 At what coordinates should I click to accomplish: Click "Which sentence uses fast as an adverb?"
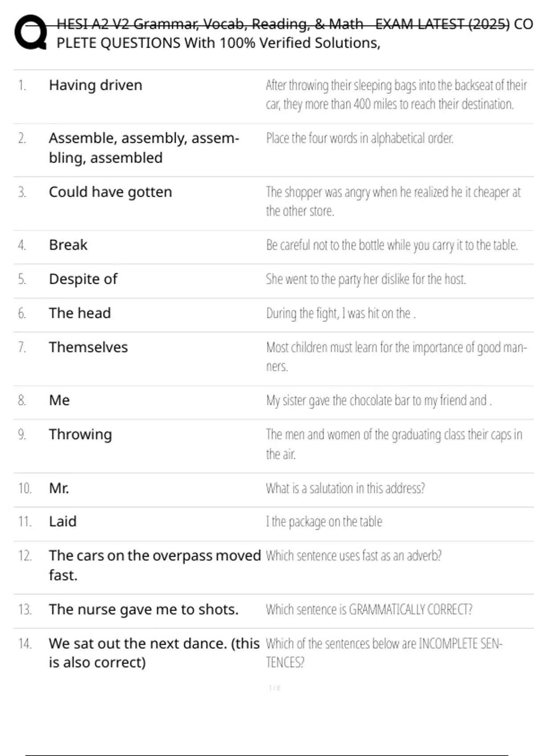click(353, 555)
